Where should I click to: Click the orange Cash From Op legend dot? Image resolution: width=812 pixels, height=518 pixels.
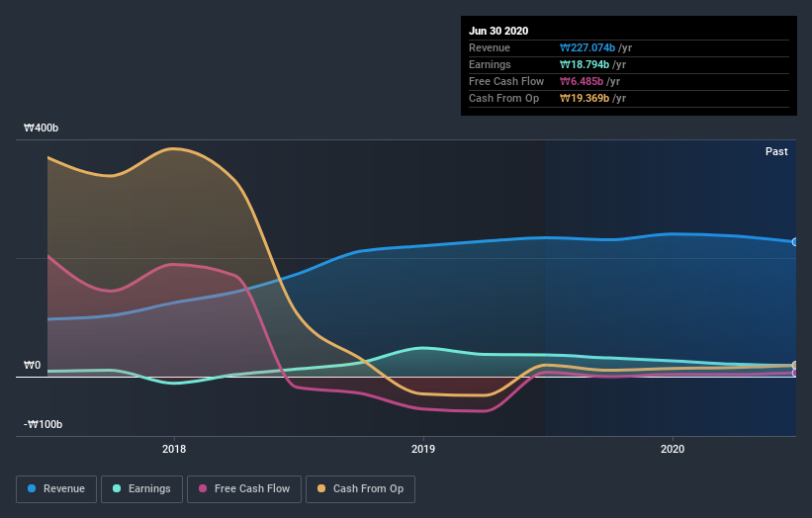pos(321,488)
